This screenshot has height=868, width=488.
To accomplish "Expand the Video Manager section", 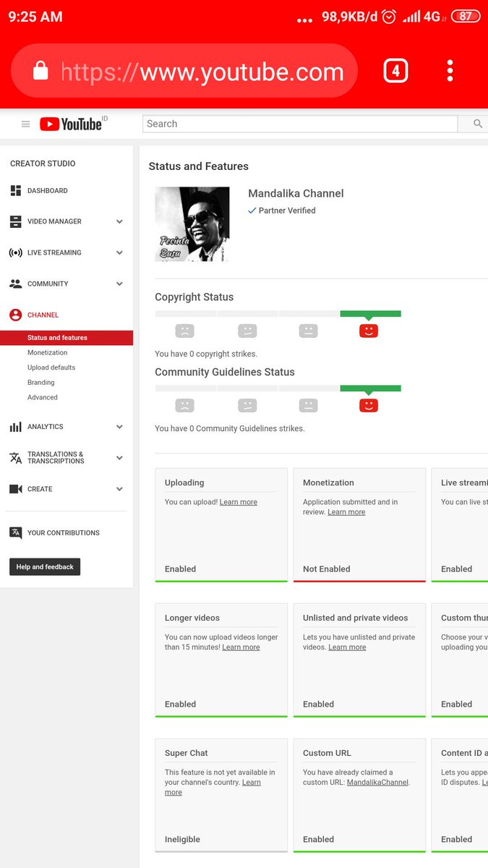I will pyautogui.click(x=119, y=222).
